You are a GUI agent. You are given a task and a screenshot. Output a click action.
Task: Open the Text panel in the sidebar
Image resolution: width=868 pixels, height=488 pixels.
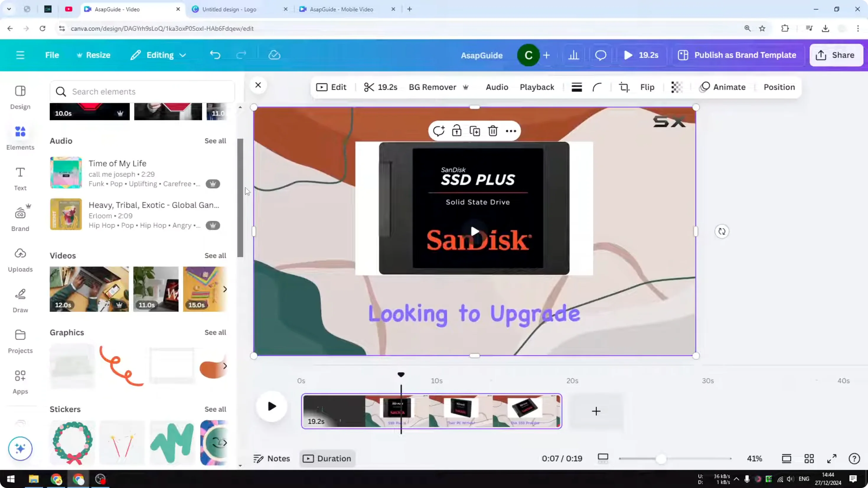click(x=20, y=178)
